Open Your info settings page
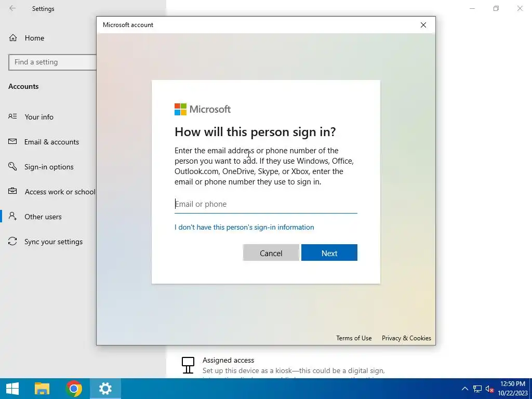 pyautogui.click(x=39, y=117)
